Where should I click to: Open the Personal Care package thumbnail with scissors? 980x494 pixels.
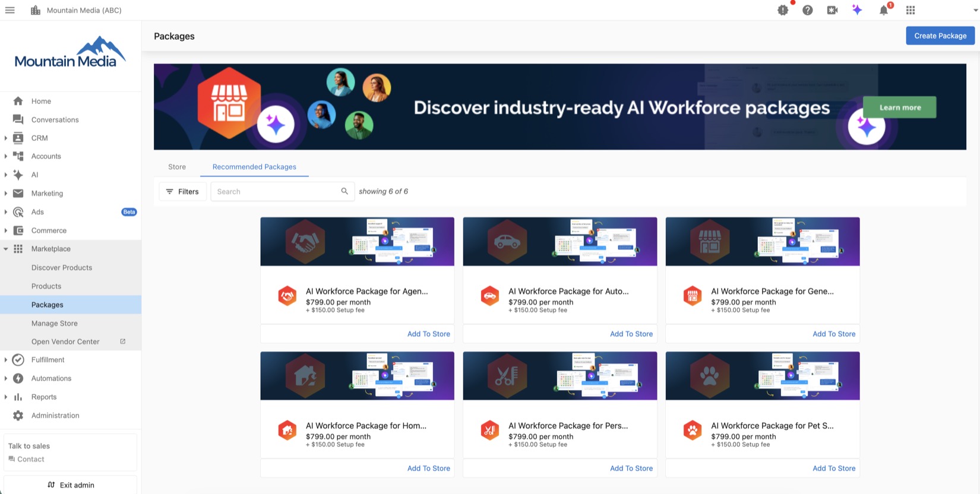pyautogui.click(x=560, y=376)
